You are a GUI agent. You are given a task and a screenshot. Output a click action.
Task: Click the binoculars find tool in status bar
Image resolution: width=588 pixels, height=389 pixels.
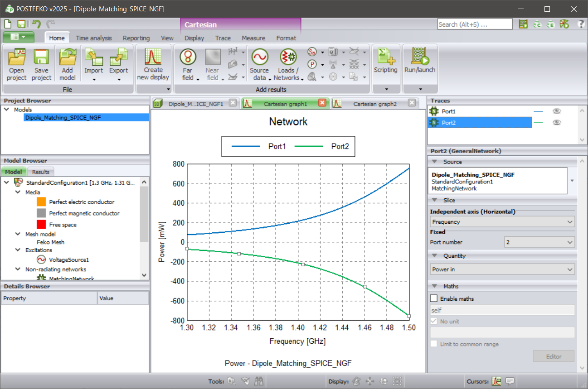pyautogui.click(x=259, y=381)
